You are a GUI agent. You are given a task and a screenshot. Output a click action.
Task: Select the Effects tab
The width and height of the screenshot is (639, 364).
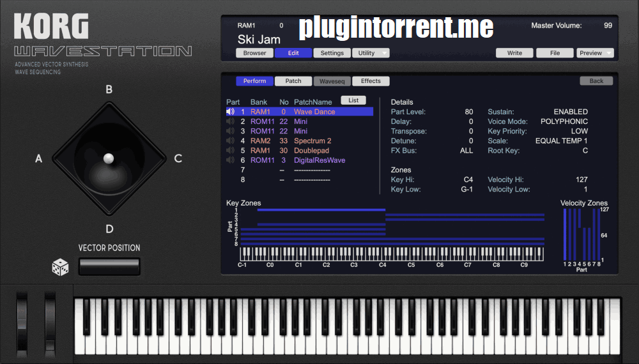point(371,81)
